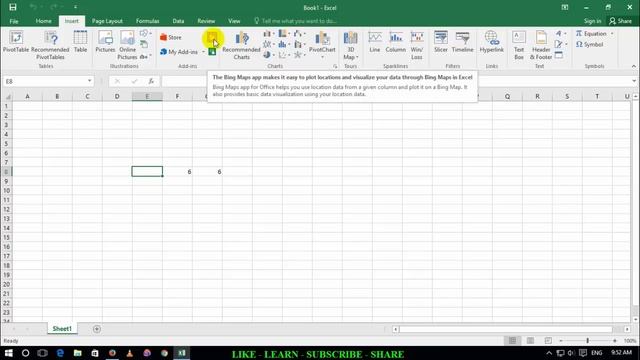The width and height of the screenshot is (640, 360).
Task: Insert a Table from the ribbon
Action: 80,42
